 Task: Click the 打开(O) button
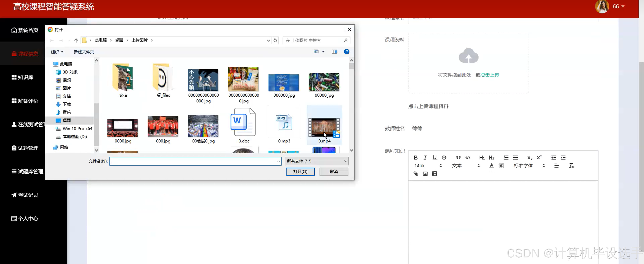300,172
